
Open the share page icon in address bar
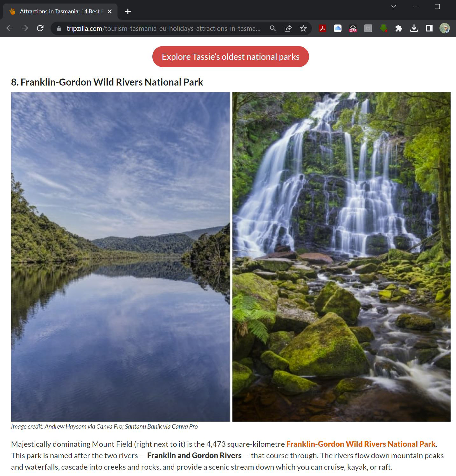288,28
